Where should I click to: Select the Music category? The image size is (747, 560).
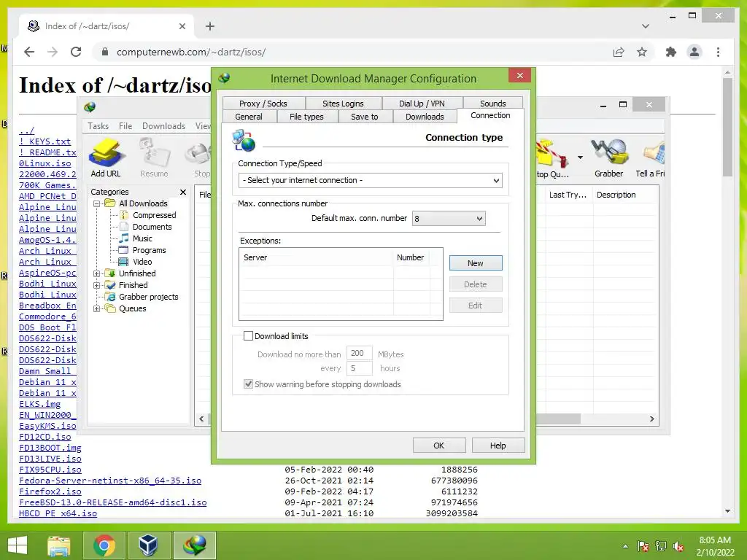[142, 238]
